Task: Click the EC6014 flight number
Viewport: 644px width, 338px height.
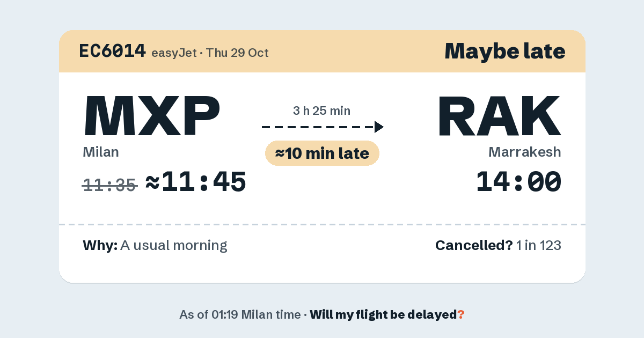Action: 112,51
